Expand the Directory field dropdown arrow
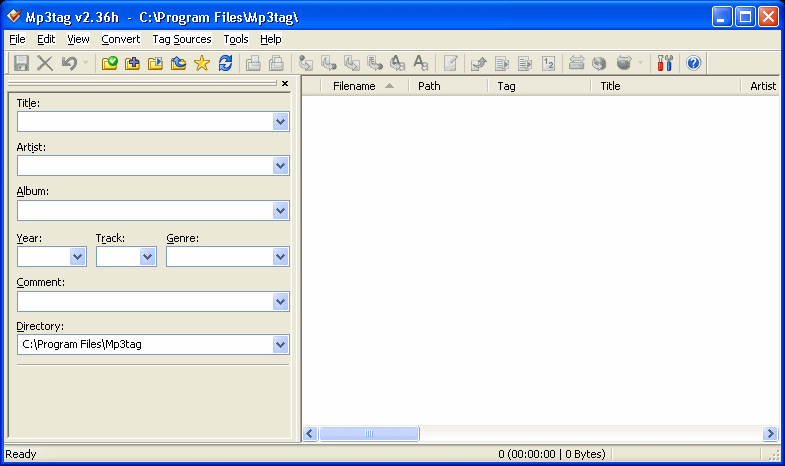The height and width of the screenshot is (466, 785). [x=280, y=344]
